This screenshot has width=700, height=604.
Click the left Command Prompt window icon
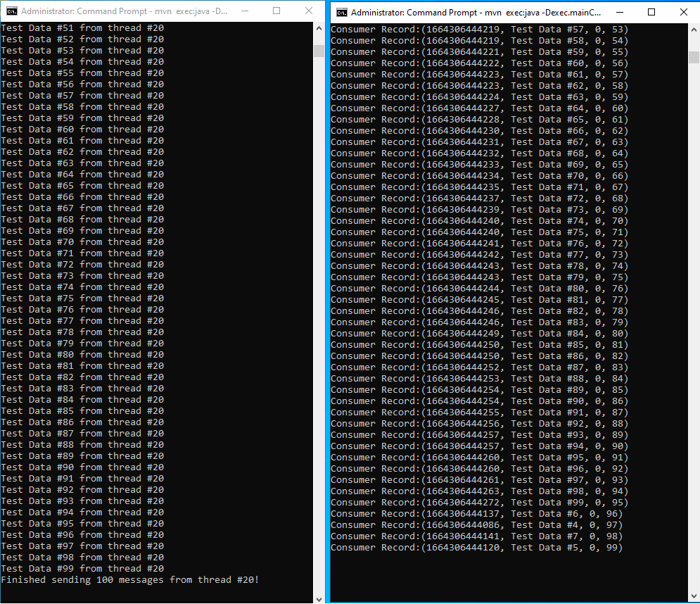point(11,11)
